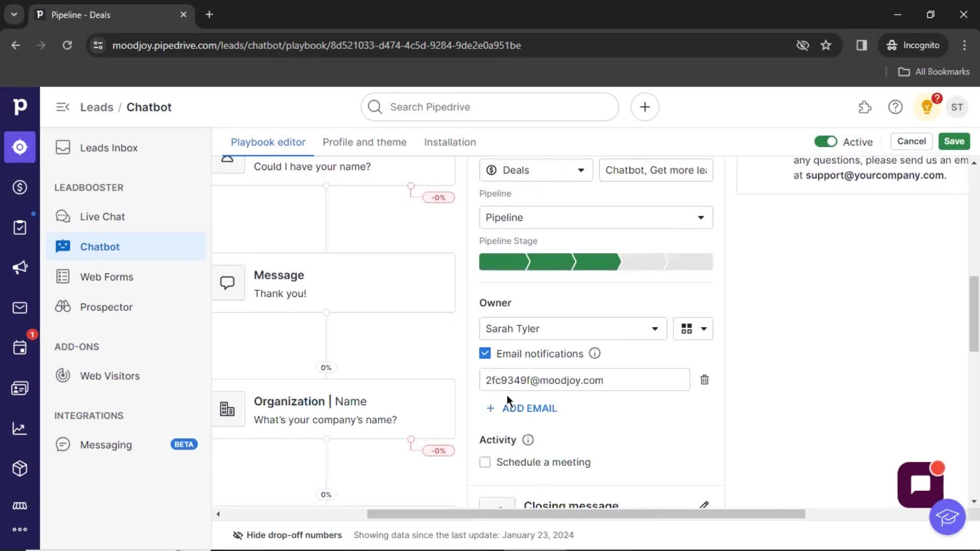Viewport: 980px width, 551px height.
Task: Switch to the Playbook editor tab
Action: [268, 142]
